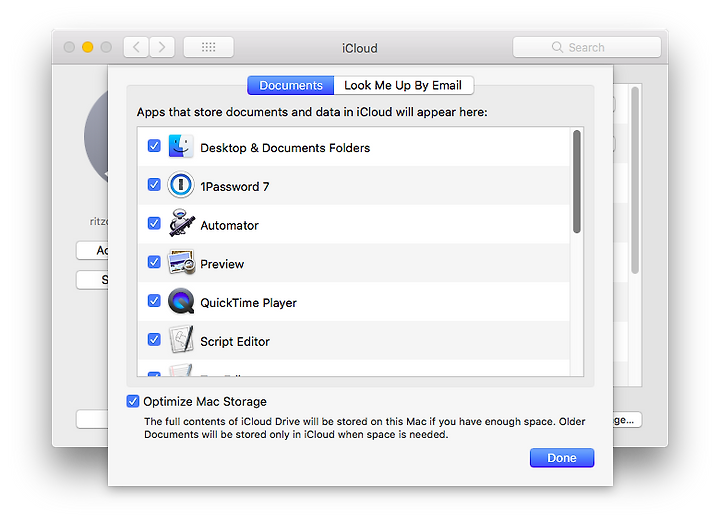Click the Search field in iCloud window

586,47
